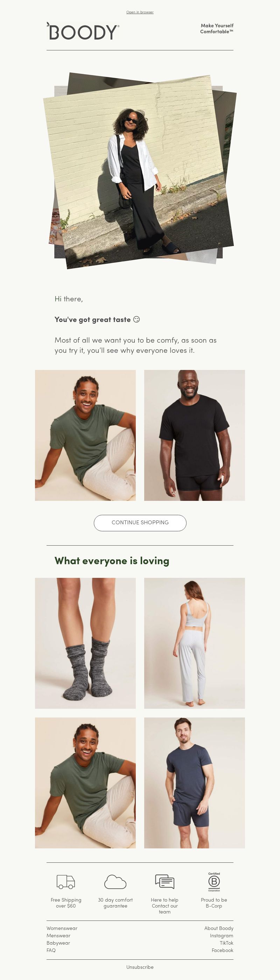Image resolution: width=280 pixels, height=980 pixels.
Task: Visit the TikTok link
Action: coord(226,943)
